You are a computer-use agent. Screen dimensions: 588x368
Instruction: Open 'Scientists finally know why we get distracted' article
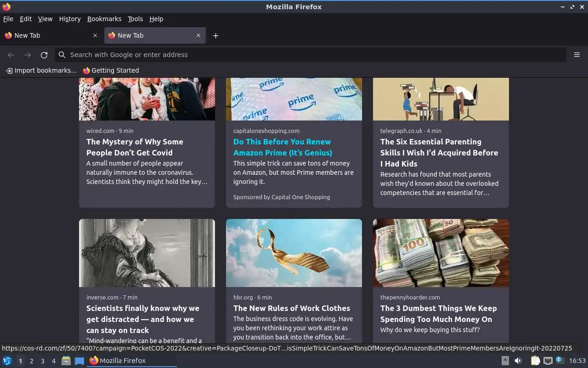(143, 319)
